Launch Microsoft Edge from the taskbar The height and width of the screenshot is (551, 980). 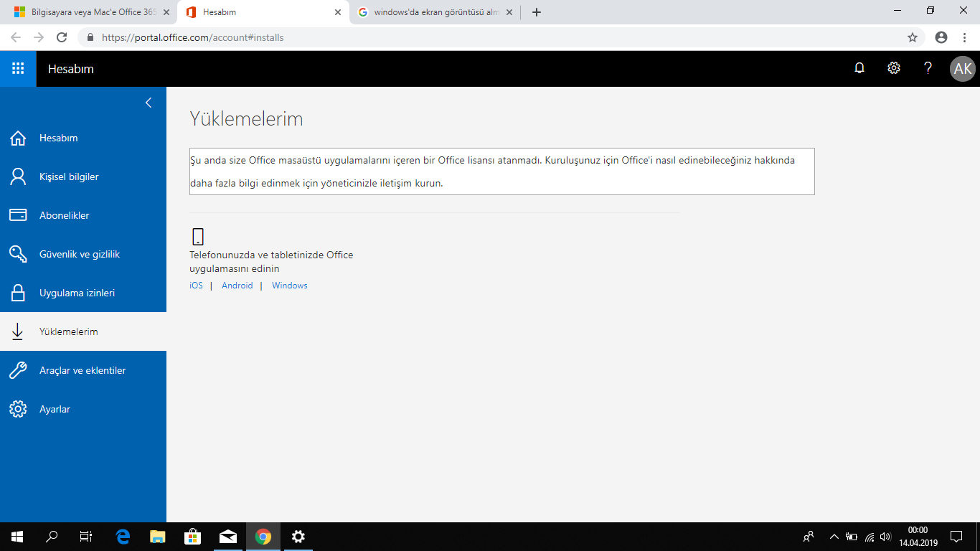[x=123, y=537]
